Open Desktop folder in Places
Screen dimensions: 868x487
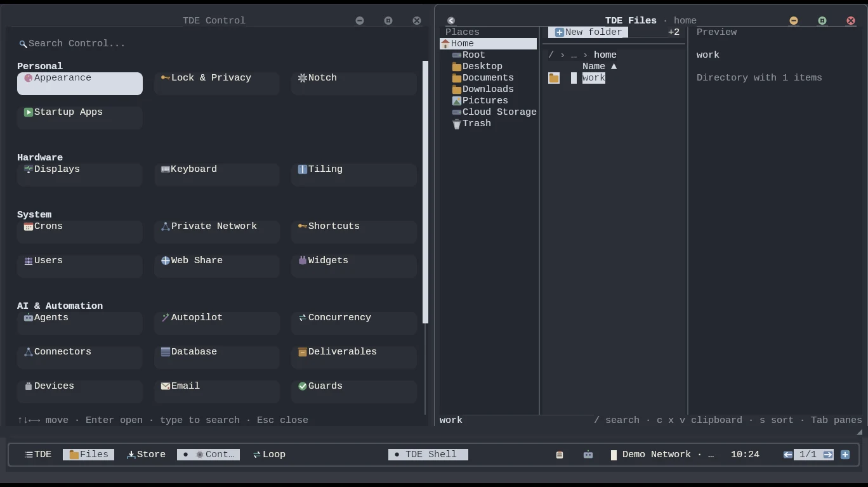489,67
